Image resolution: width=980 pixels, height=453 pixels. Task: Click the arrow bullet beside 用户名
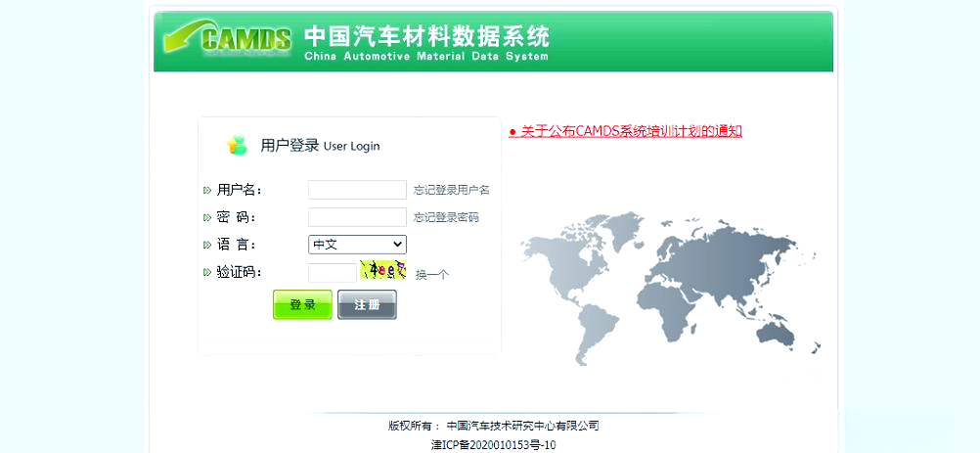pos(207,190)
